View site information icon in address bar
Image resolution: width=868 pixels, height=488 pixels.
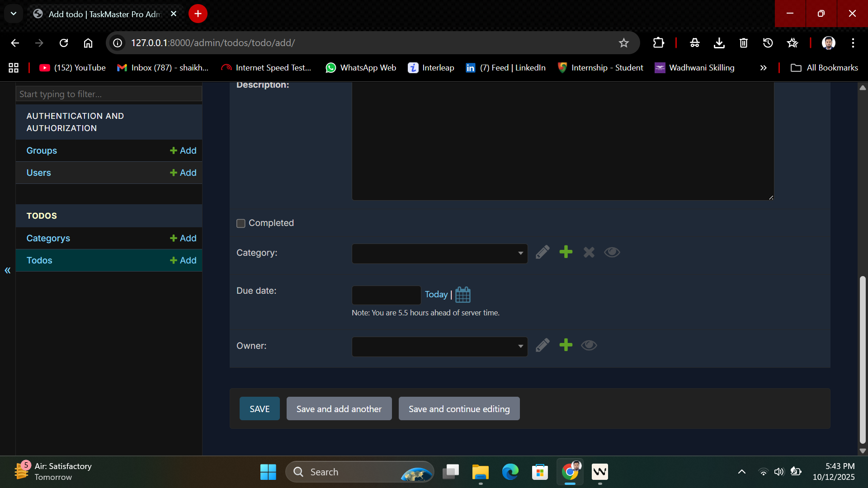coord(118,43)
